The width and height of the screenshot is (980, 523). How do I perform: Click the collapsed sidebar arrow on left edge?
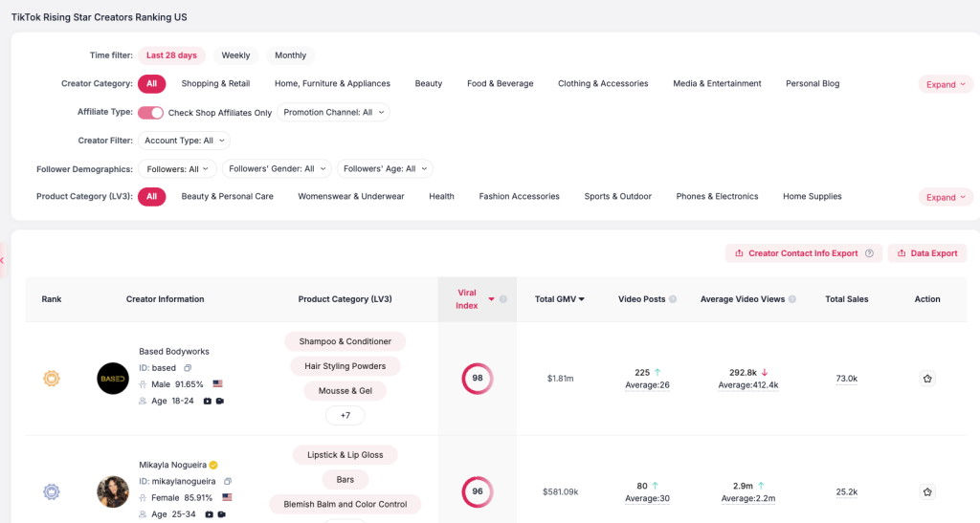point(3,260)
